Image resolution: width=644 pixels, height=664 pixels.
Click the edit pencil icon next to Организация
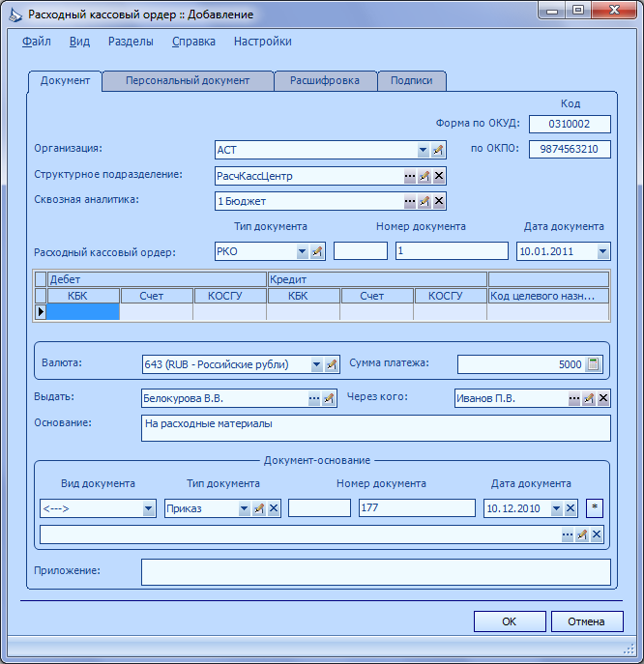tap(438, 150)
